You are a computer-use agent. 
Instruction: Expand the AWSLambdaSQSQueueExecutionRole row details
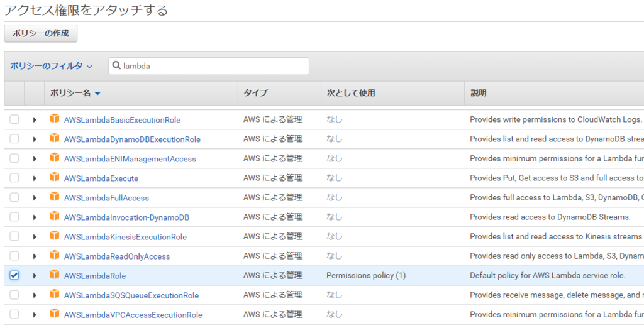pos(35,295)
